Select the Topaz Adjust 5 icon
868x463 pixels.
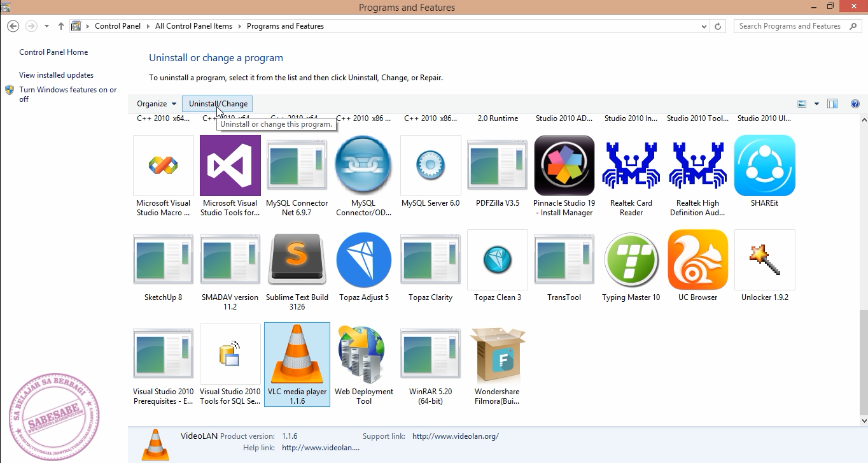(364, 260)
